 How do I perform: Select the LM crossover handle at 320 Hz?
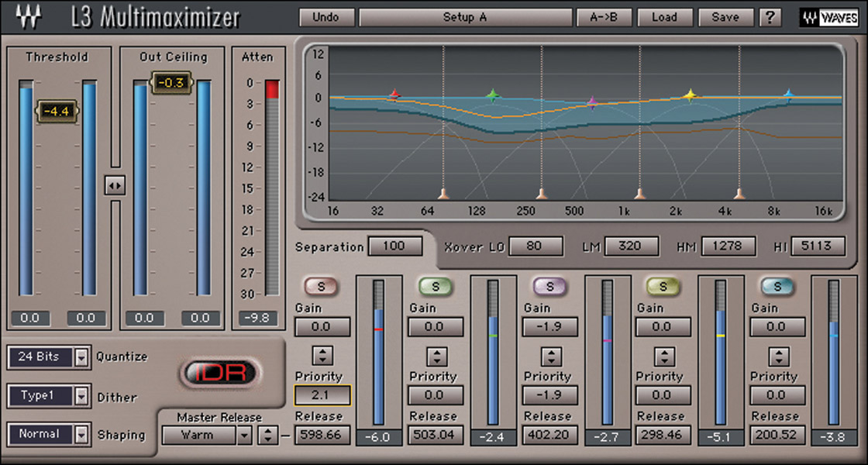(x=542, y=194)
